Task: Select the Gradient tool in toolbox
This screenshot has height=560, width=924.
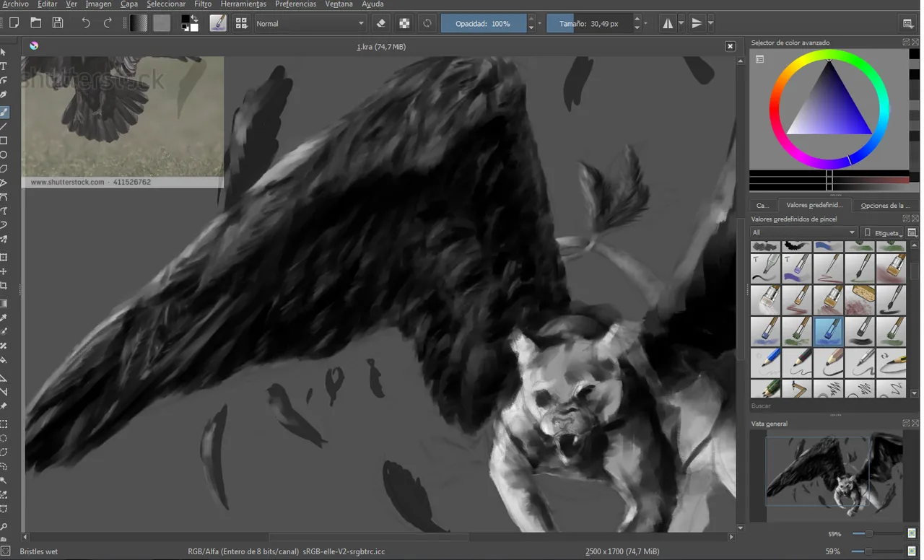Action: click(x=4, y=303)
